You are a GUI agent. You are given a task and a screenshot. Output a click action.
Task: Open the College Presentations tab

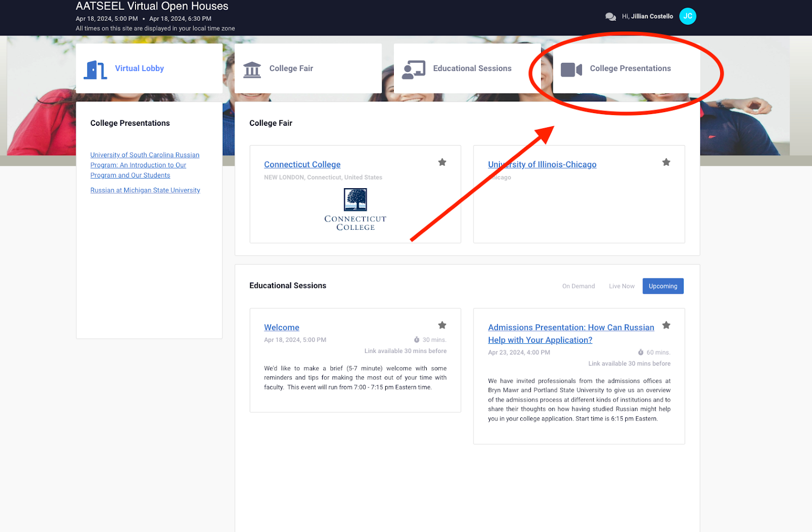tap(626, 68)
